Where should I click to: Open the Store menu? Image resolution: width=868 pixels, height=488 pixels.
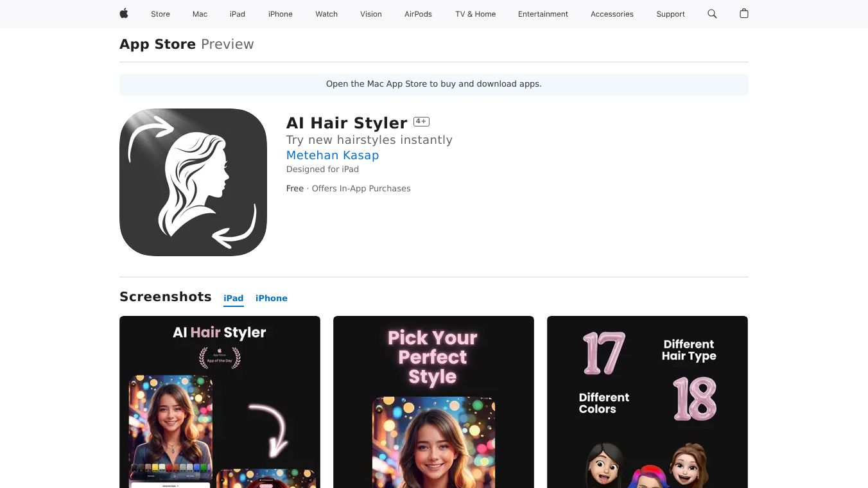[161, 14]
